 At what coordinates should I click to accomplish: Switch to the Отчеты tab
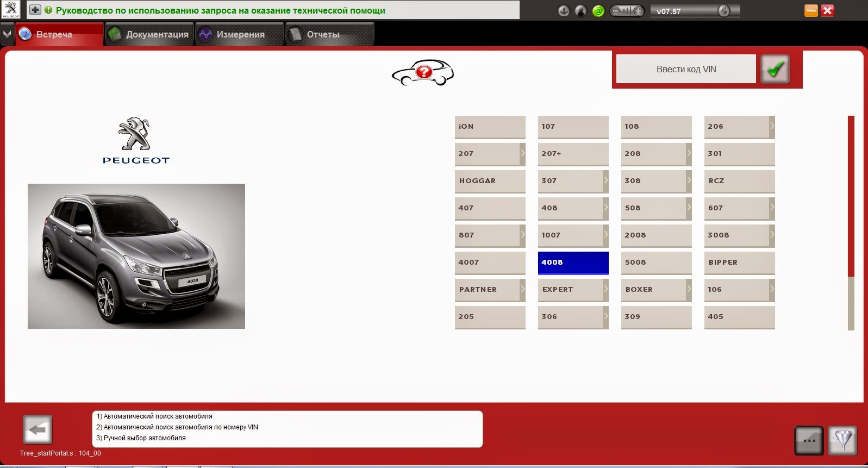[329, 34]
